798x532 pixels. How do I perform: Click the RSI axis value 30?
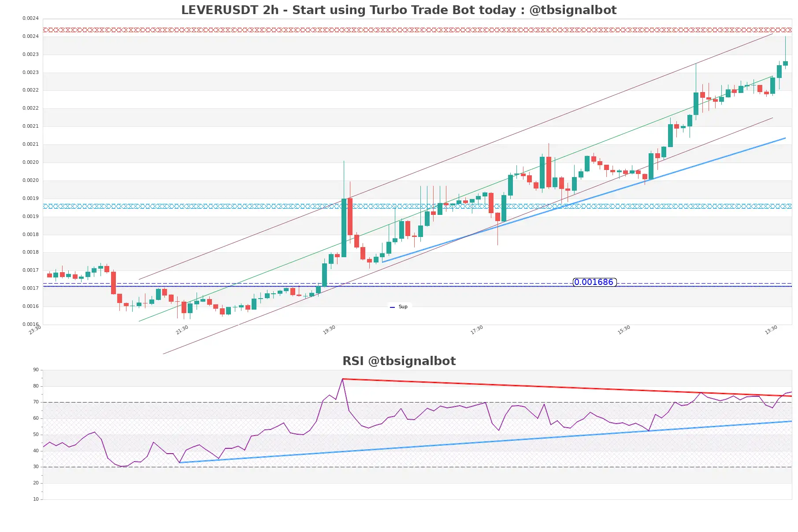(x=36, y=467)
